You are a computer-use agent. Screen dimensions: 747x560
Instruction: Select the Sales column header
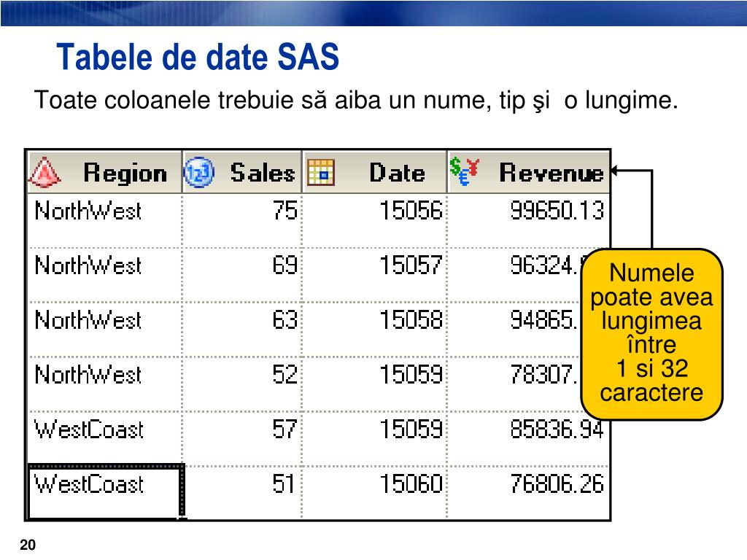pyautogui.click(x=242, y=172)
